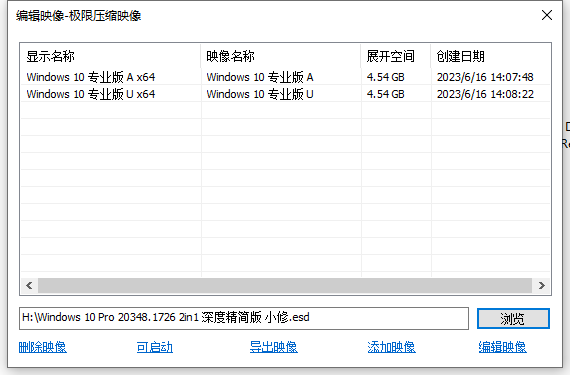Viewport: 570px width, 375px height.
Task: Click the date 2023/6/16 14:07:48
Action: click(485, 77)
